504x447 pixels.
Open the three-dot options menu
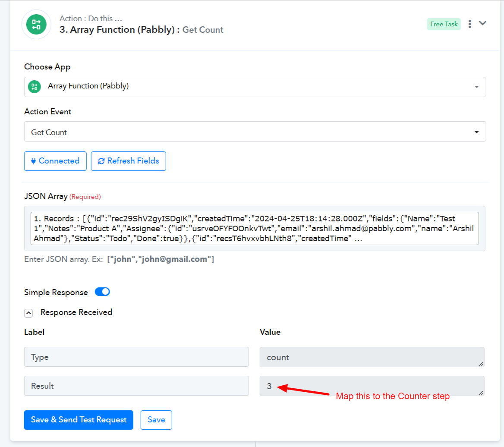(x=469, y=24)
